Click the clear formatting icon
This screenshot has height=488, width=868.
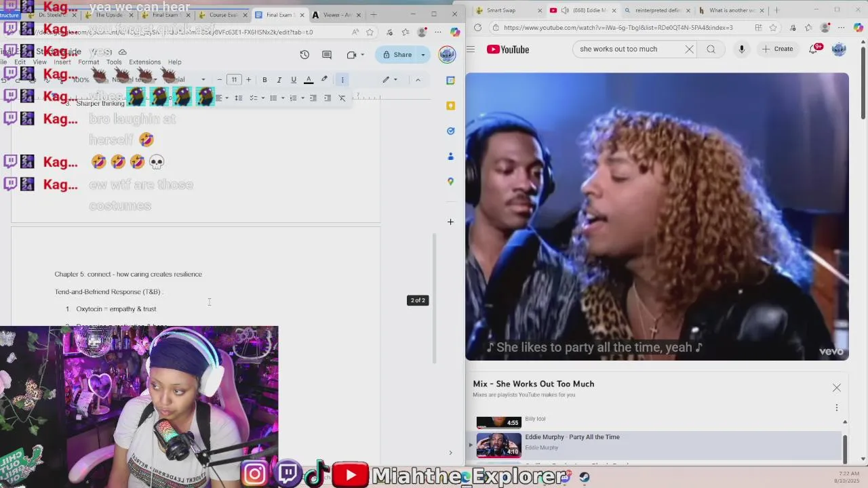pyautogui.click(x=342, y=98)
